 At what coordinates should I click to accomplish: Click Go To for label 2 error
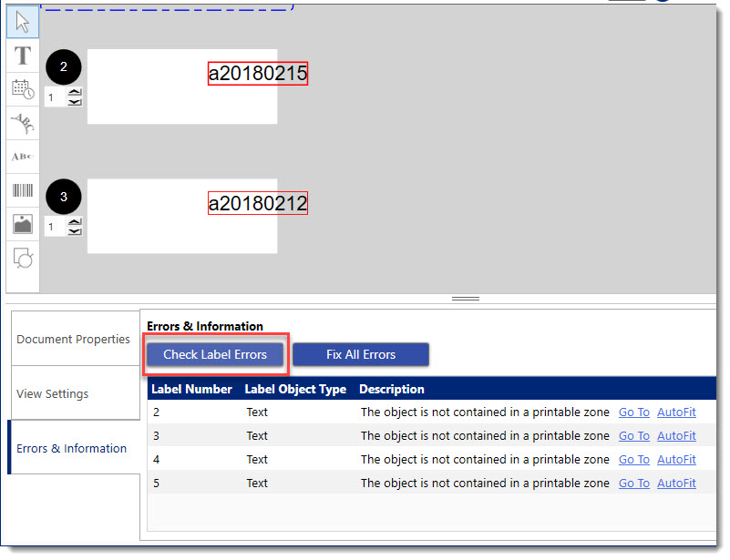pyautogui.click(x=633, y=412)
